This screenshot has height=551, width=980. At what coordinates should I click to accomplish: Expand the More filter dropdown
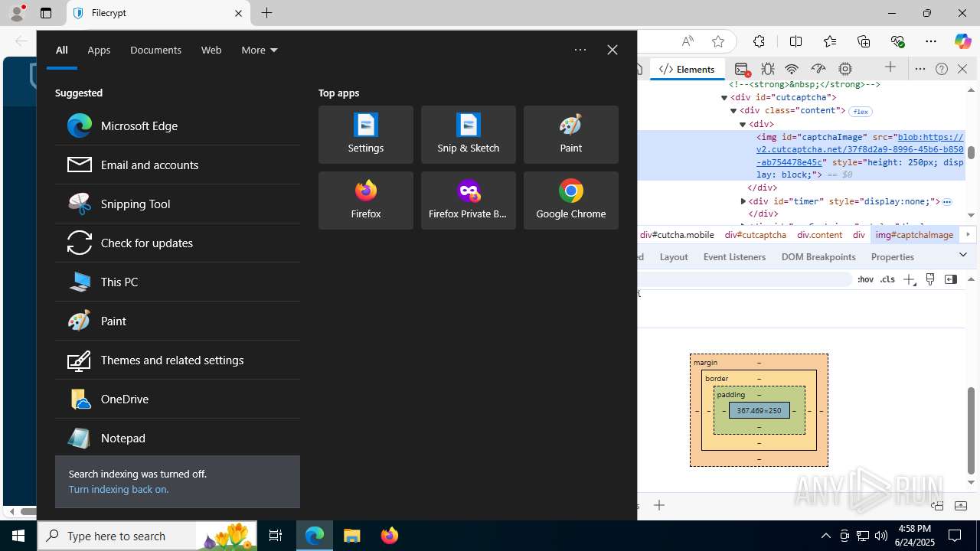click(x=259, y=50)
